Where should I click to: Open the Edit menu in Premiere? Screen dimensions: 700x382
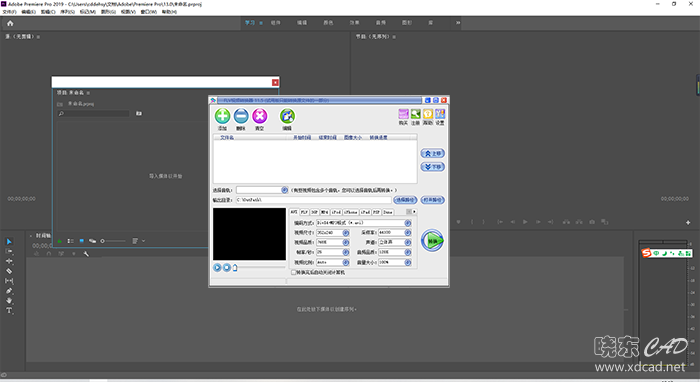pyautogui.click(x=29, y=12)
